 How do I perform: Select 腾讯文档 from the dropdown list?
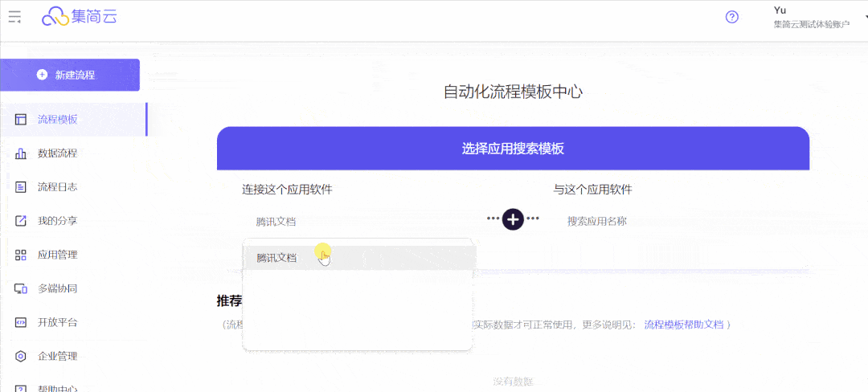[277, 258]
